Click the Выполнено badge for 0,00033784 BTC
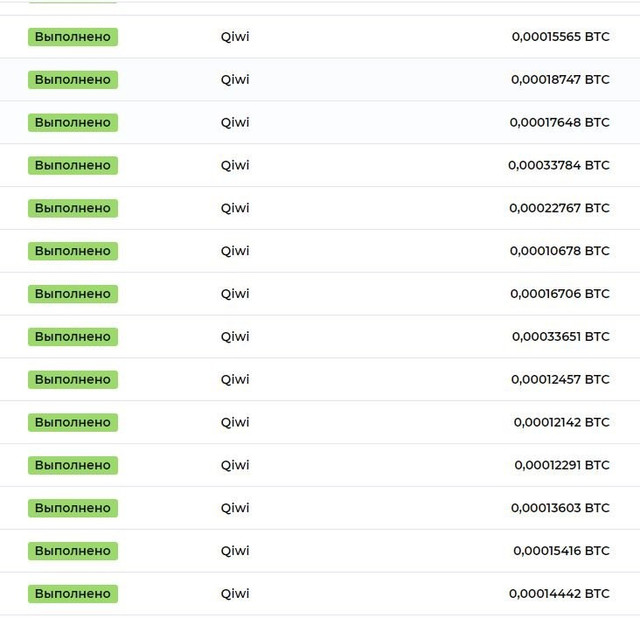This screenshot has height=624, width=640. (x=73, y=166)
